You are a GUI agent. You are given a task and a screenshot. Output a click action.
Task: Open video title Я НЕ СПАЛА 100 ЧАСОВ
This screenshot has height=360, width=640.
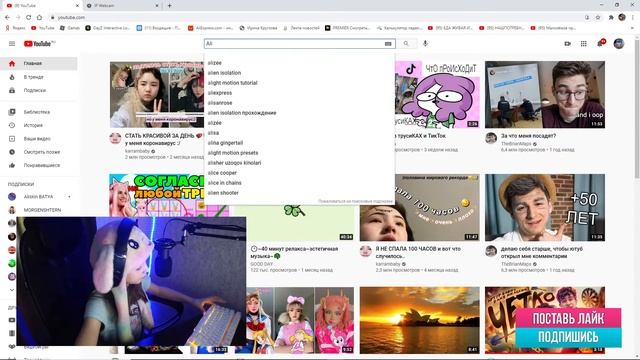[418, 252]
